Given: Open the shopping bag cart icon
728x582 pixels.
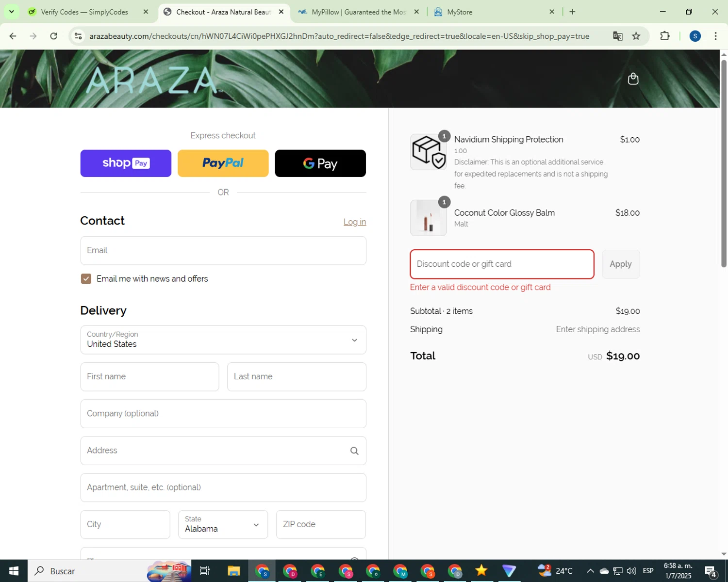Looking at the screenshot, I should tap(633, 79).
